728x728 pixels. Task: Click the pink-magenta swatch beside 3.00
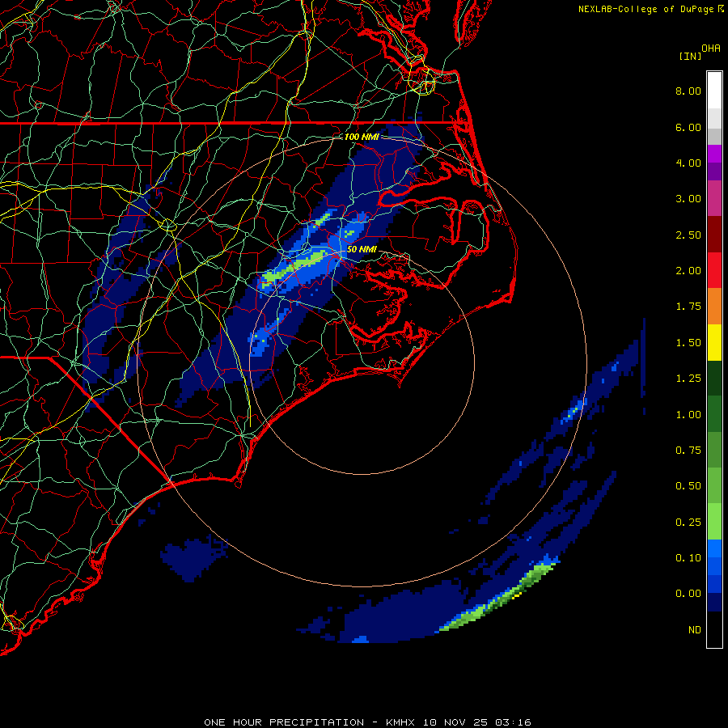[714, 198]
